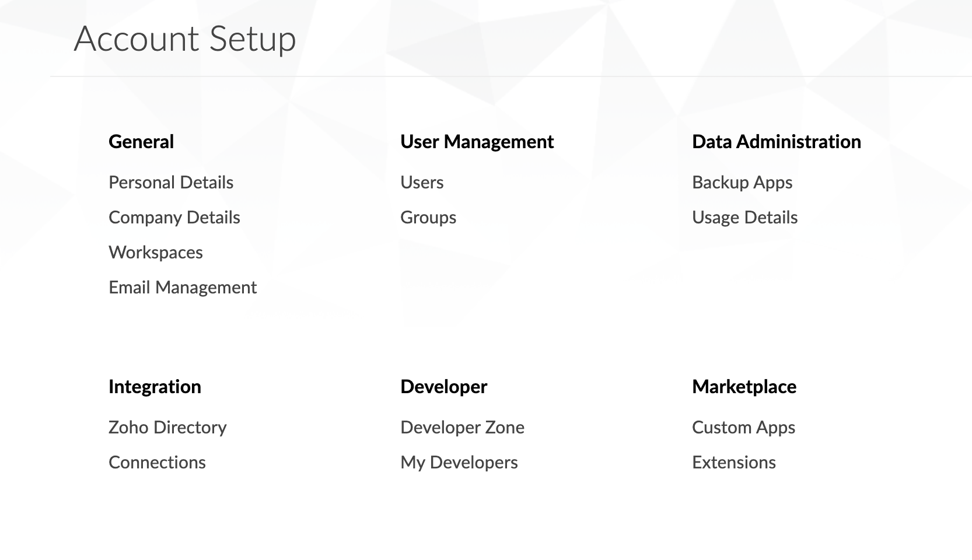Go to Connections under Integration

click(157, 463)
